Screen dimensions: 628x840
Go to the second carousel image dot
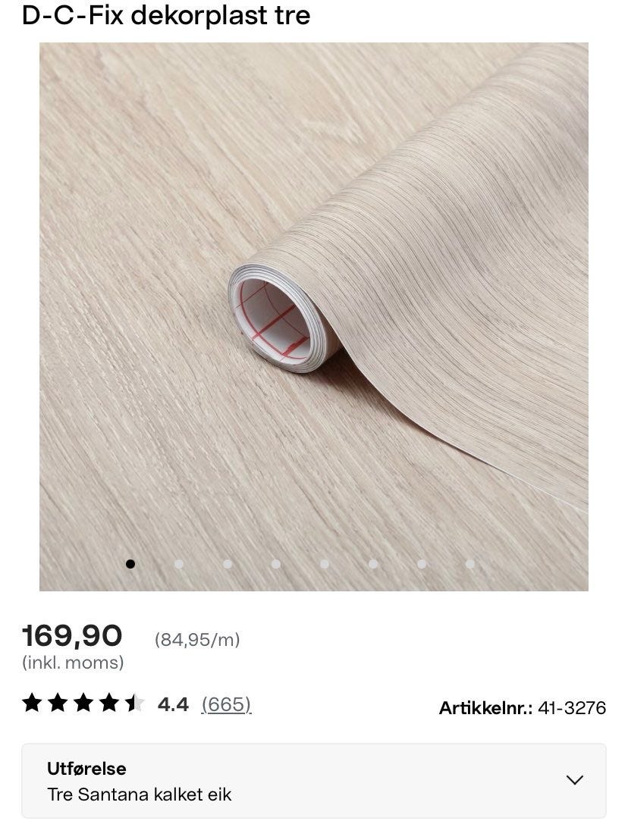(x=179, y=563)
